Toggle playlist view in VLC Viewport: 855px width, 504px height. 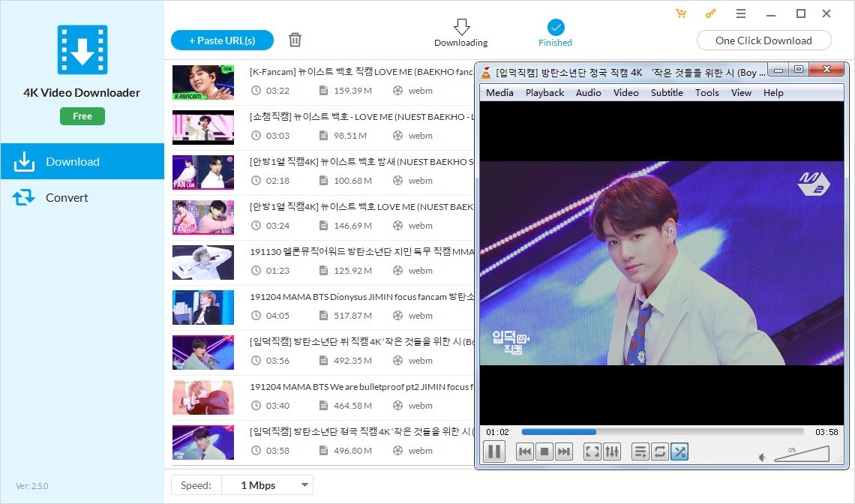(x=640, y=451)
